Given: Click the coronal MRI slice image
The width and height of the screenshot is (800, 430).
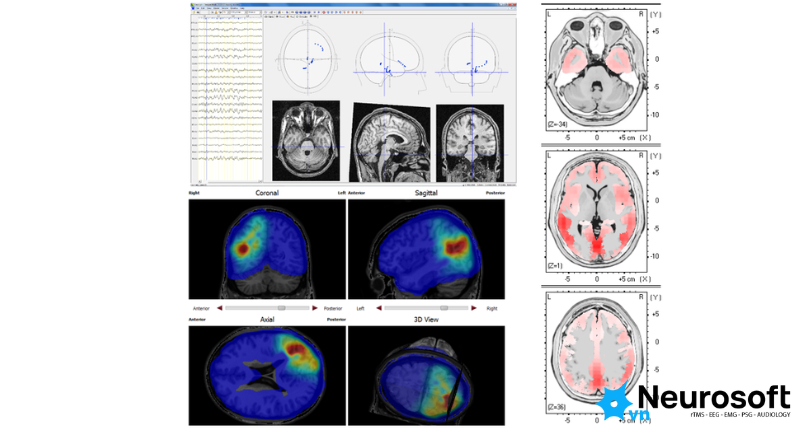Looking at the screenshot, I should (470, 143).
